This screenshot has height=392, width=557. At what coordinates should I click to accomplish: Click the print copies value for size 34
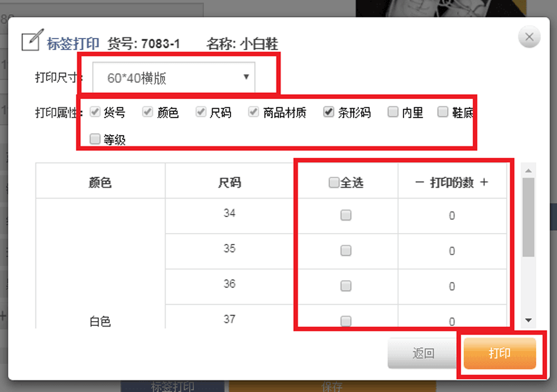point(452,216)
